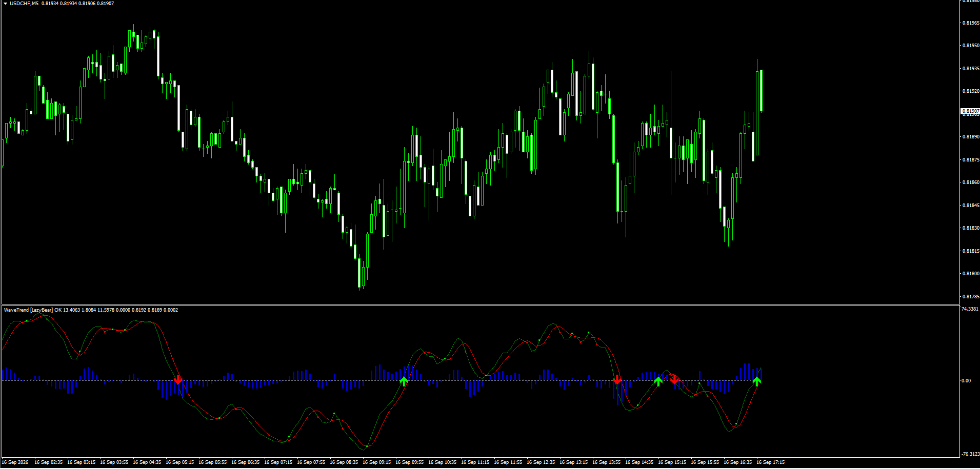Click the first red sell arrow near 05:15

178,379
